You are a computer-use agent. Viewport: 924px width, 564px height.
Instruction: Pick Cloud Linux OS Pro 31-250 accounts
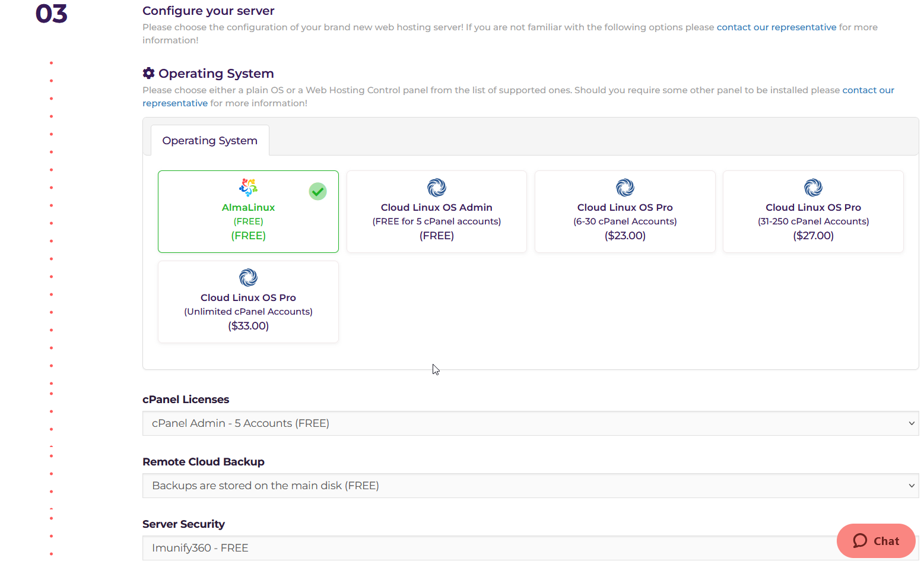(x=813, y=211)
